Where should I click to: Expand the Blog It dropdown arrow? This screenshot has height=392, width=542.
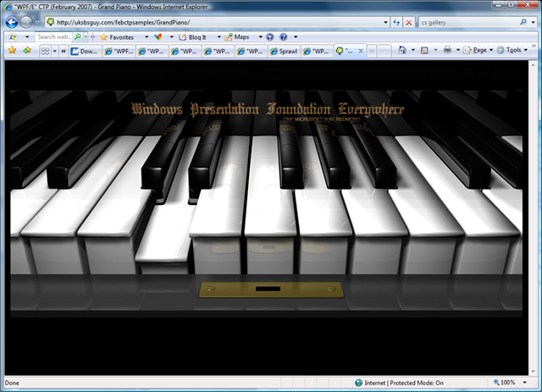point(218,37)
